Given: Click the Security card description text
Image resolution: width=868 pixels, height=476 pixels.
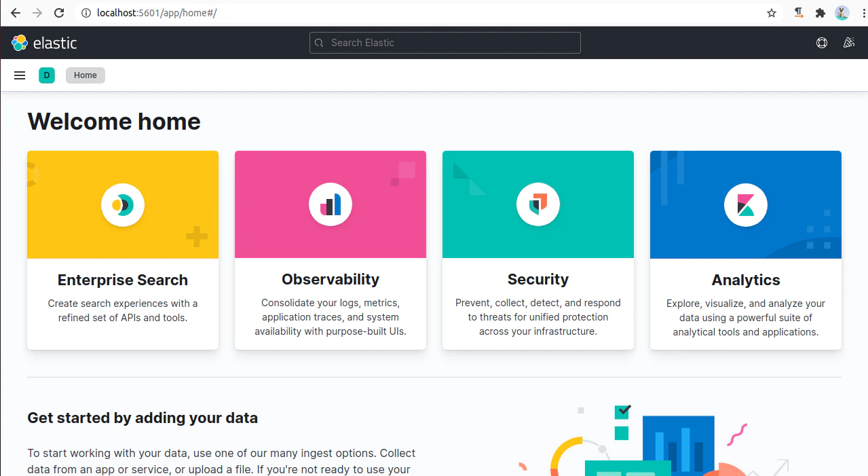Looking at the screenshot, I should (538, 317).
